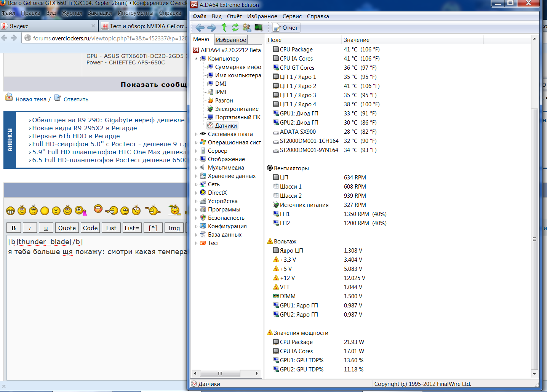The width and height of the screenshot is (547, 392).
Task: Open AIDA64 Избранное menu
Action: [x=262, y=16]
